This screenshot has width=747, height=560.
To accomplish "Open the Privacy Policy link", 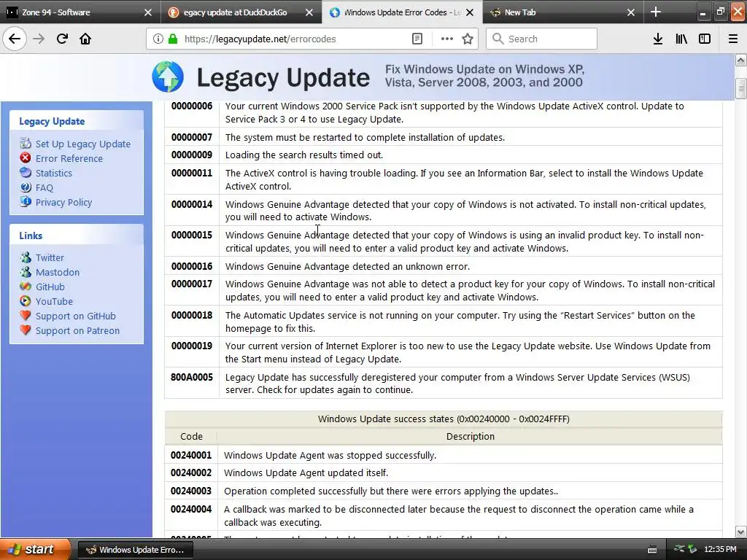I will tap(64, 203).
